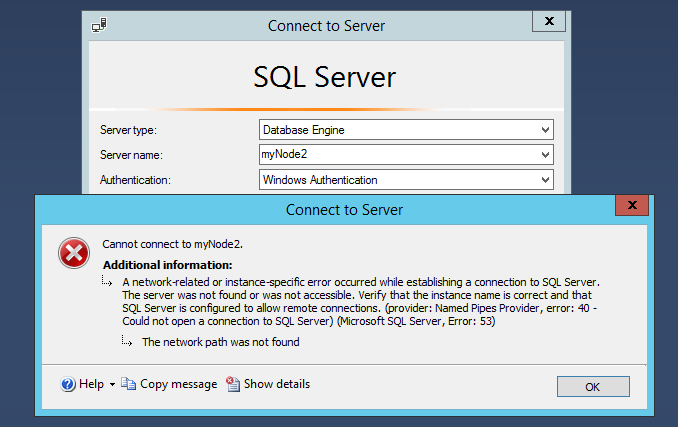Click the Copy message icon
The width and height of the screenshot is (678, 427).
(128, 384)
